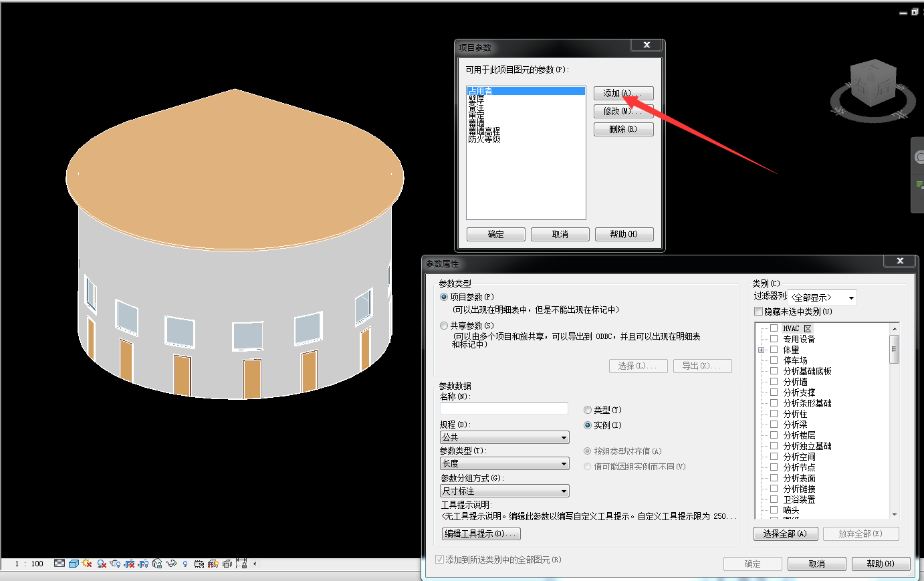924x581 pixels.
Task: Select 实例 radio button
Action: (x=588, y=425)
